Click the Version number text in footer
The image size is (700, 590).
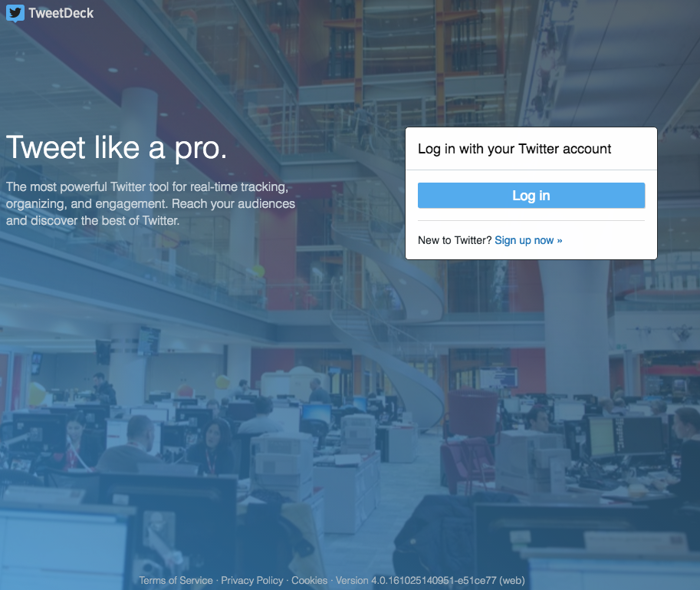pos(430,580)
